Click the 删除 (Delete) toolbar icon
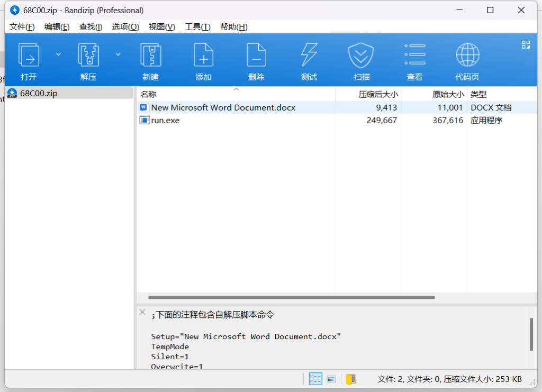The height and width of the screenshot is (392, 542). (256, 56)
